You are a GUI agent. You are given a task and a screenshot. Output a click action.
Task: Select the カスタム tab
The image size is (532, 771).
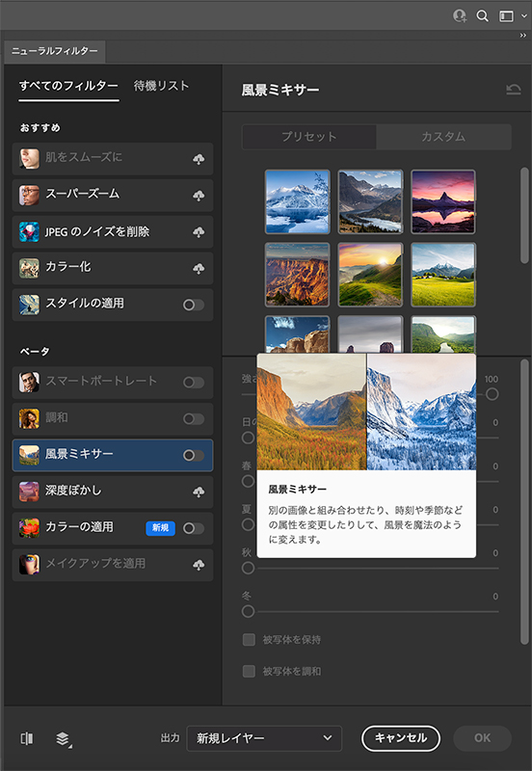point(443,136)
